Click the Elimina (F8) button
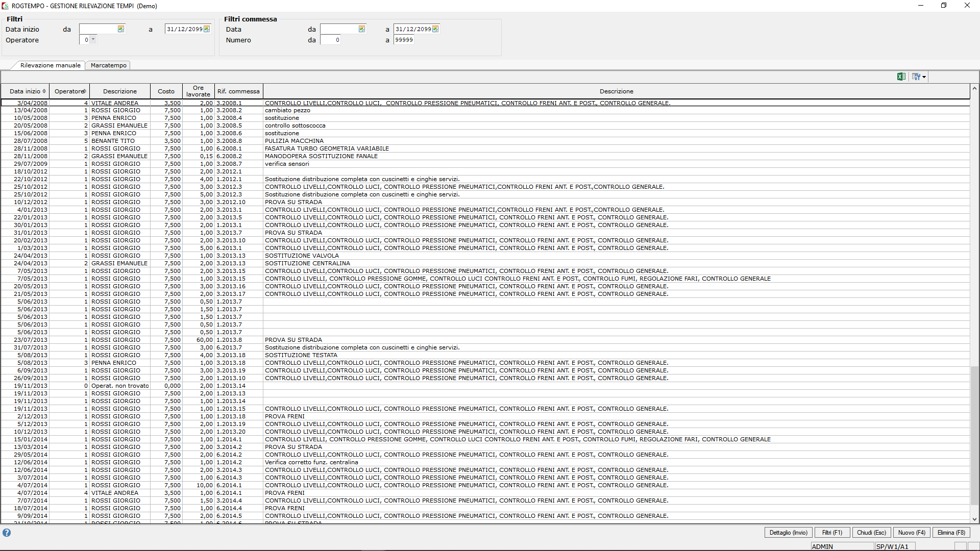The width and height of the screenshot is (980, 551). pos(951,533)
